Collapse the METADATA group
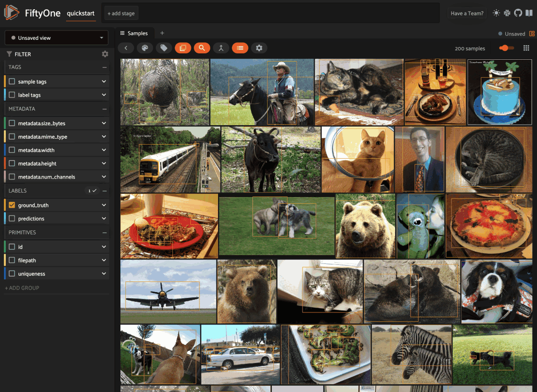 104,109
